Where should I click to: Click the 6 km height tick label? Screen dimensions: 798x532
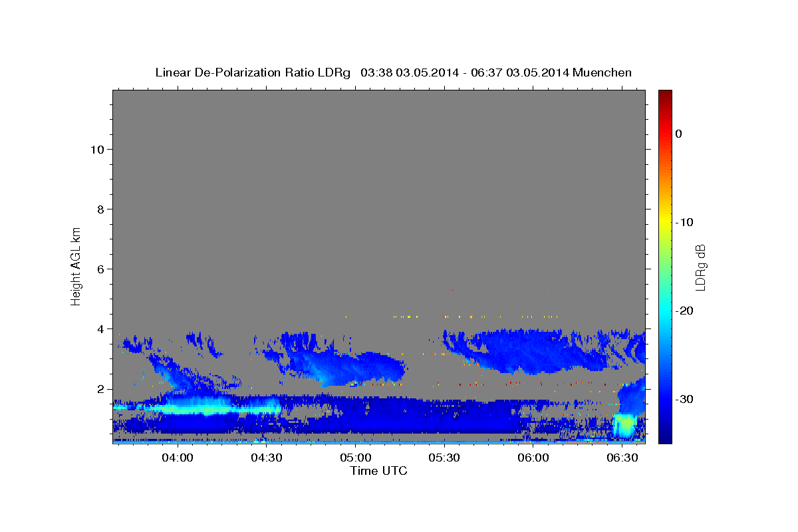[100, 269]
